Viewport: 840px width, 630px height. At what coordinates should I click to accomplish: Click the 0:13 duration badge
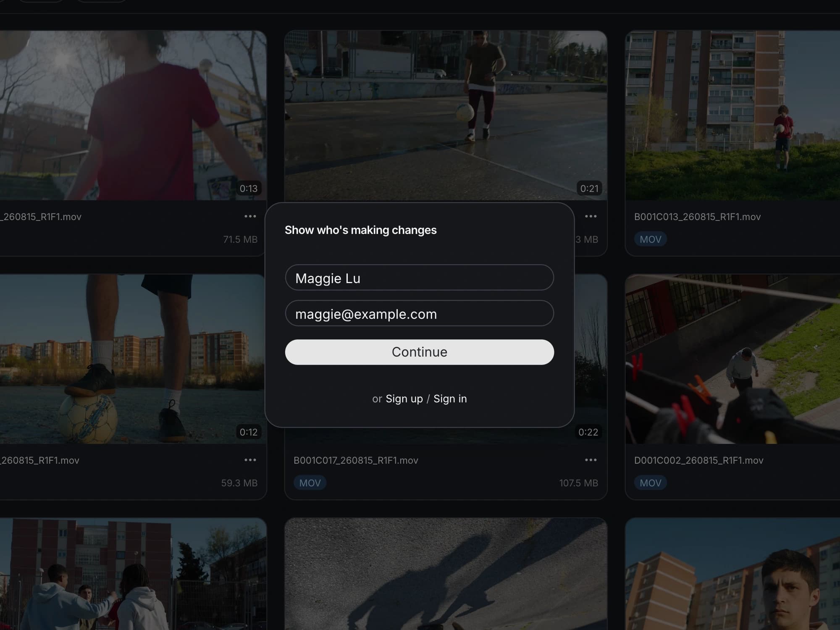point(248,189)
